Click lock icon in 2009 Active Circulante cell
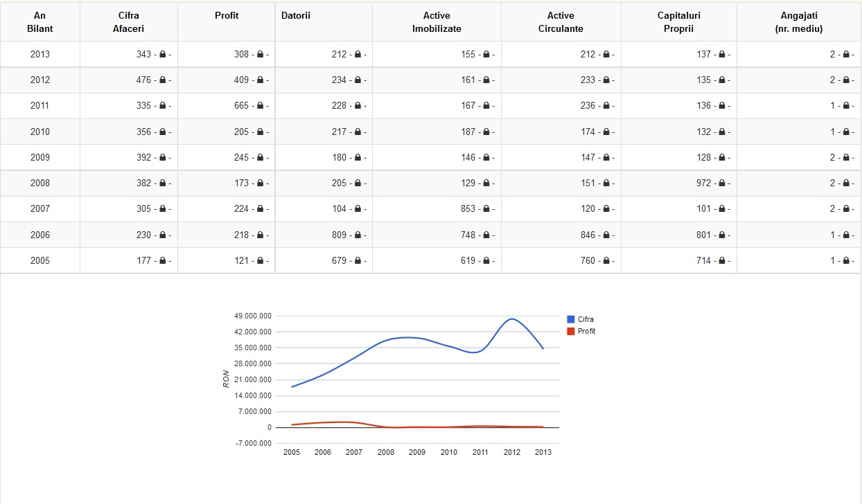The height and width of the screenshot is (504, 862). click(606, 158)
